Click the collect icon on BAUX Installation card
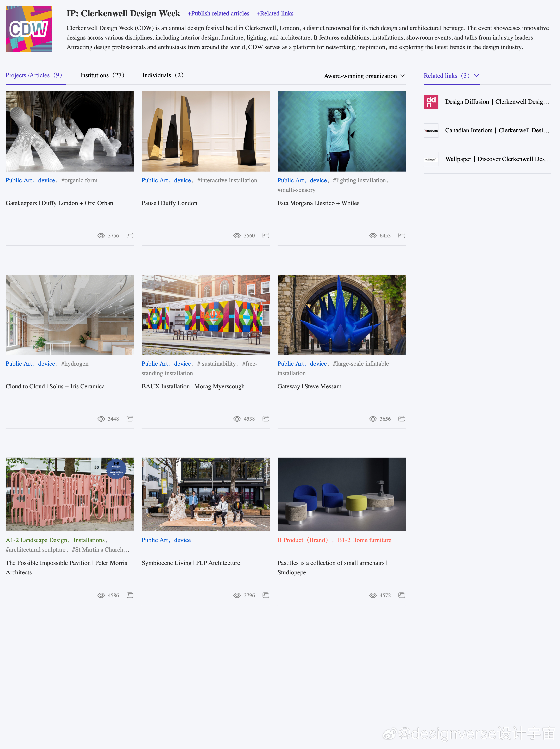 [266, 419]
